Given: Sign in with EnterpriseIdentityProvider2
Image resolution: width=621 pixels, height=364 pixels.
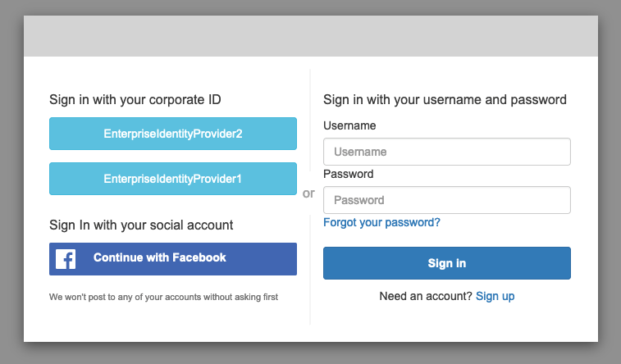Looking at the screenshot, I should point(172,134).
